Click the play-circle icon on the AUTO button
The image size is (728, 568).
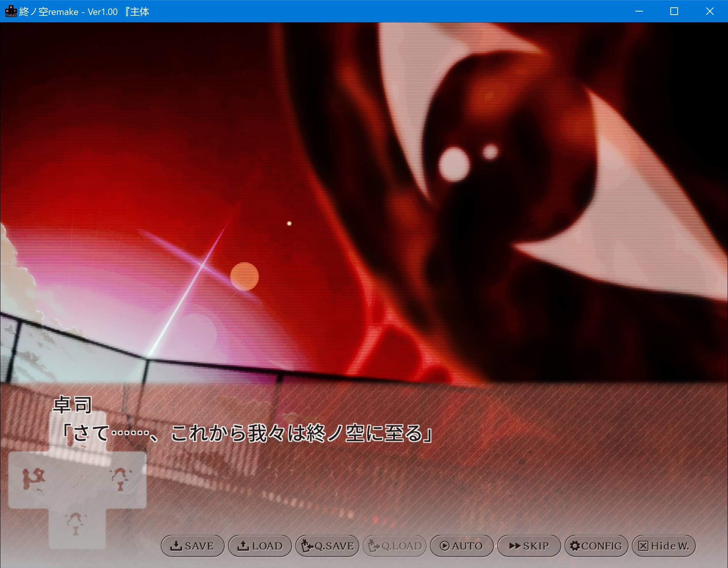(x=445, y=546)
